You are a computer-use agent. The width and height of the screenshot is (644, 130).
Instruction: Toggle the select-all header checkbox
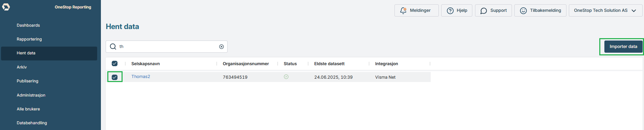click(x=115, y=63)
